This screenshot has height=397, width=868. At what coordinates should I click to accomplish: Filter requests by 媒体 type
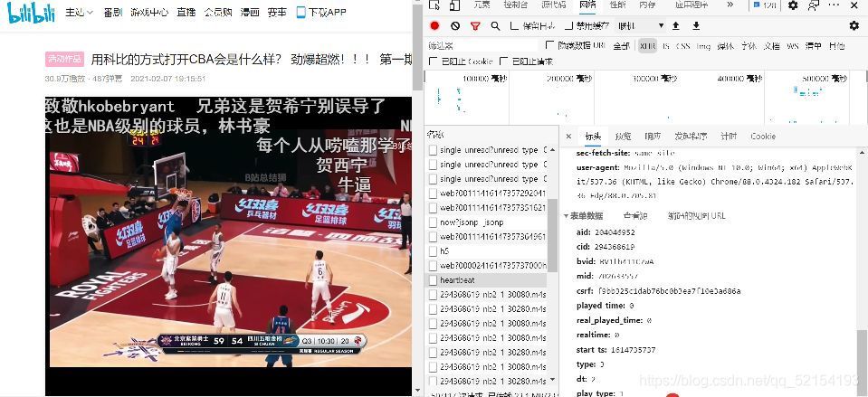click(725, 46)
